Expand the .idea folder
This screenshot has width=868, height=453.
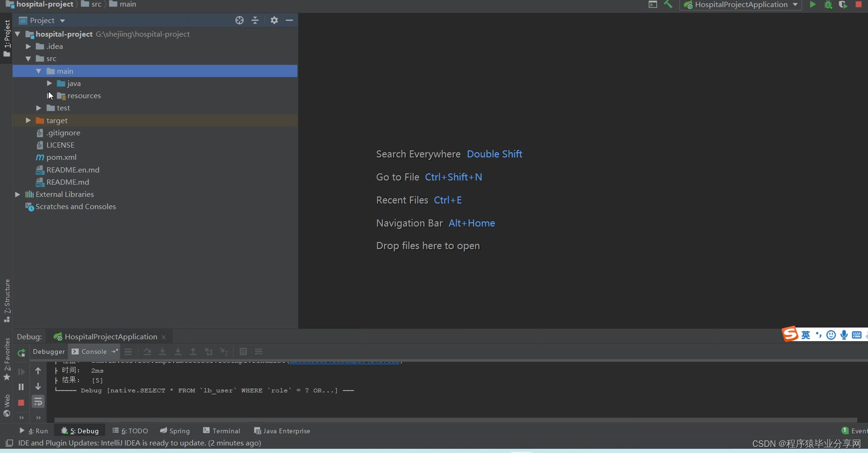[28, 46]
